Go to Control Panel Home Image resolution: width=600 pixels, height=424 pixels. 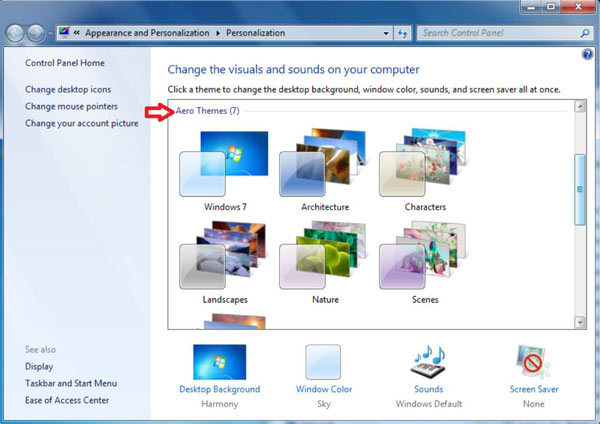point(65,63)
